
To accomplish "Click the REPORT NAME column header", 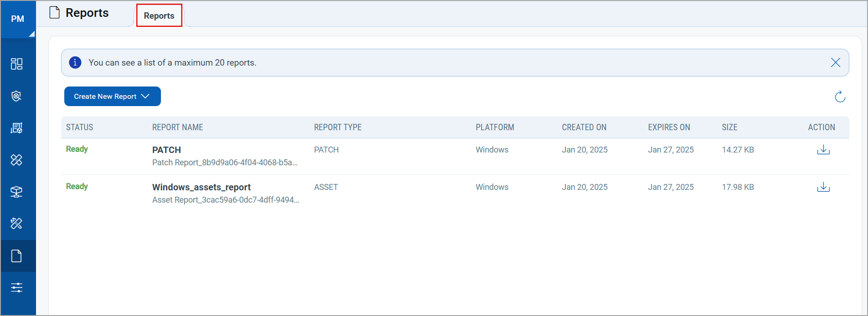I will click(178, 127).
